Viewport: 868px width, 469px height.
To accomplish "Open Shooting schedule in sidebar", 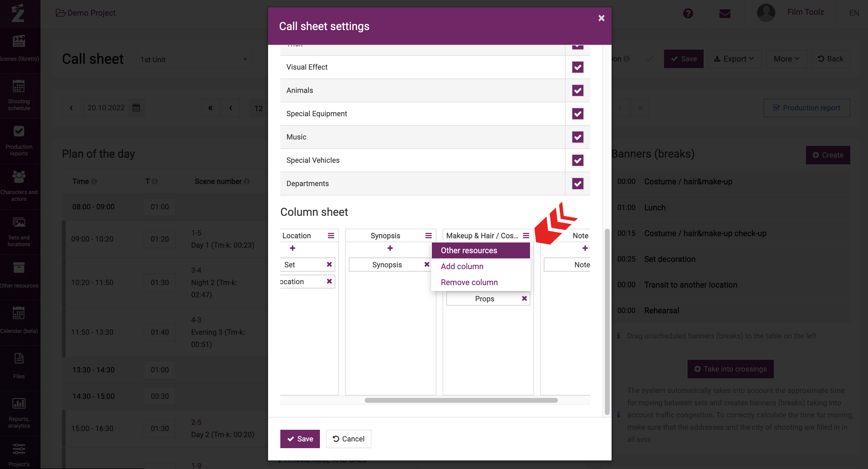I will point(19,95).
